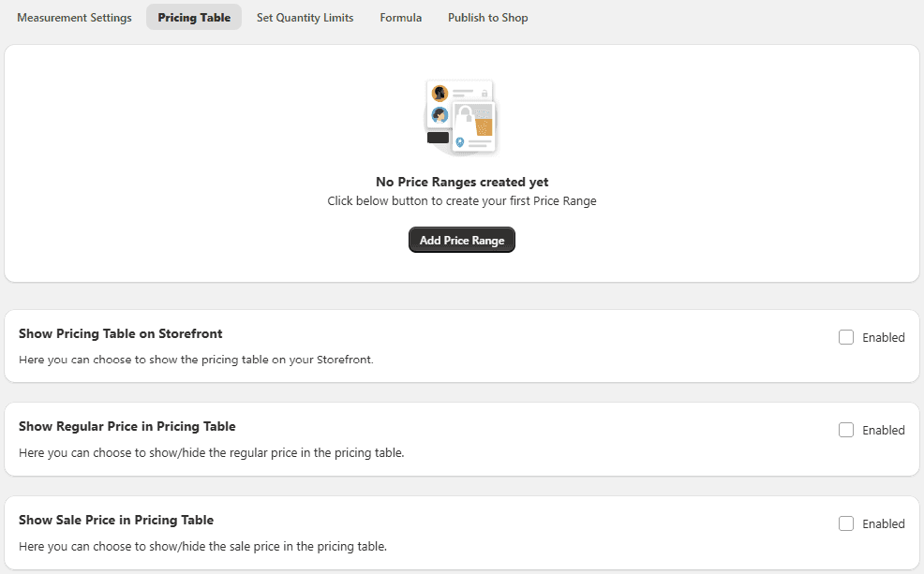This screenshot has width=924, height=574.
Task: Click the empty-state shopping bag illustration
Action: 461,118
